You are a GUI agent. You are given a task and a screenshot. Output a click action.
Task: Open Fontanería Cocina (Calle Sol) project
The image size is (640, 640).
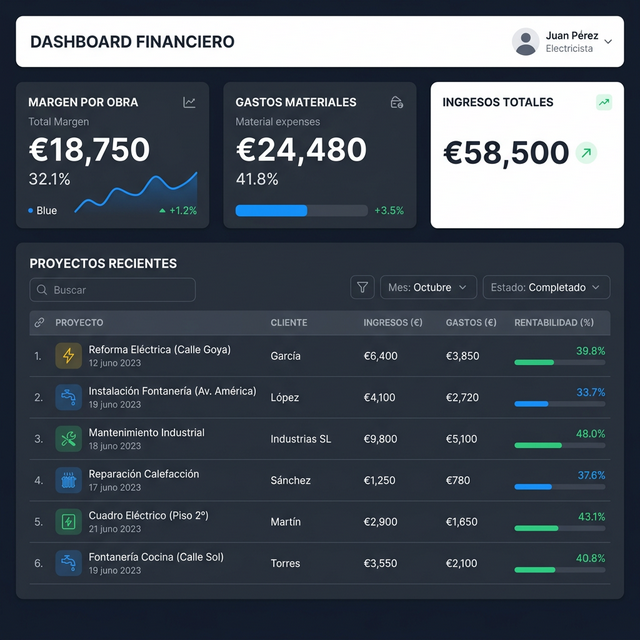click(156, 557)
